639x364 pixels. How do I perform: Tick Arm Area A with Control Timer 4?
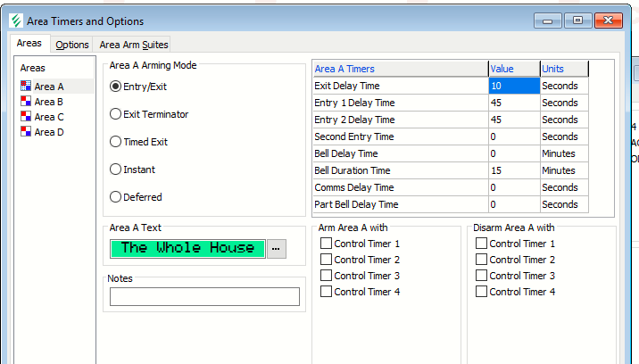(x=326, y=292)
